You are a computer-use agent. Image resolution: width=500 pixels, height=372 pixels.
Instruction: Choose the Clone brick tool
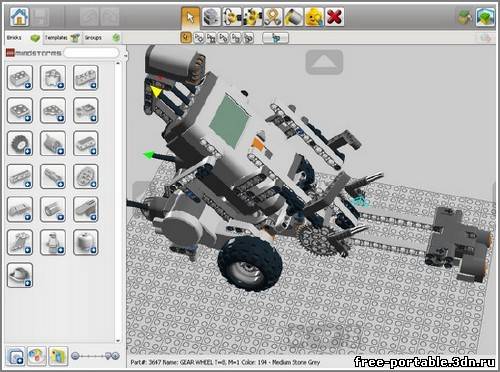212,17
